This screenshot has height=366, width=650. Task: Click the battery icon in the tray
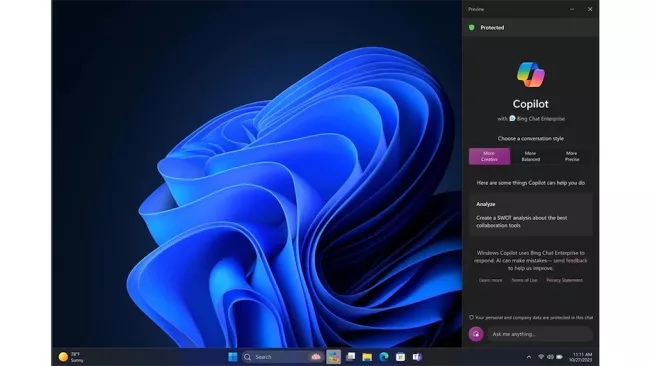(559, 357)
